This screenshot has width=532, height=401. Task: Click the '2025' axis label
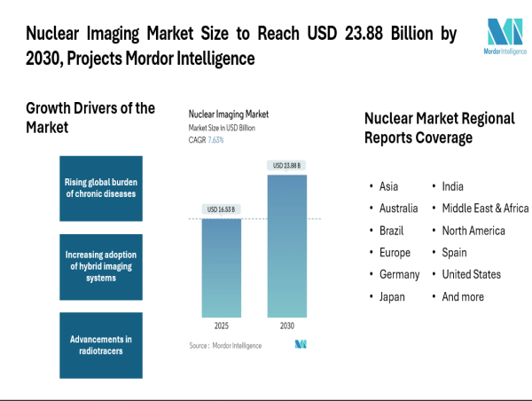222,326
